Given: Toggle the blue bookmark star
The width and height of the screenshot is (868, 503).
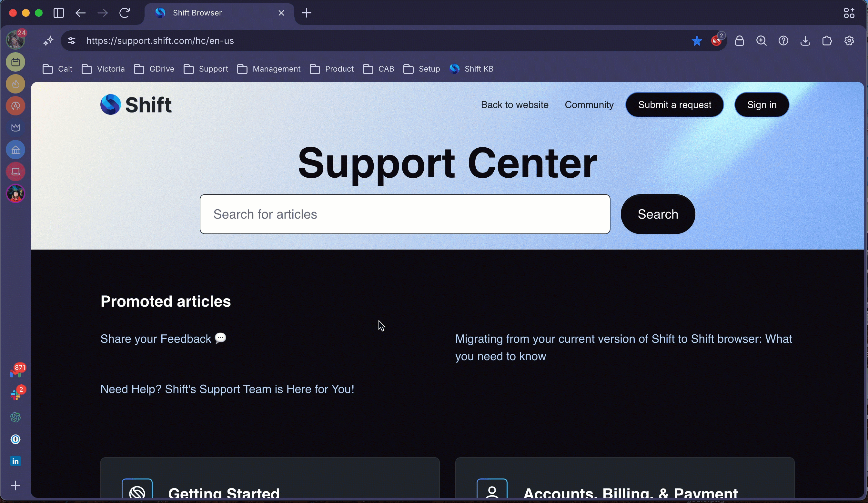Looking at the screenshot, I should click(696, 41).
